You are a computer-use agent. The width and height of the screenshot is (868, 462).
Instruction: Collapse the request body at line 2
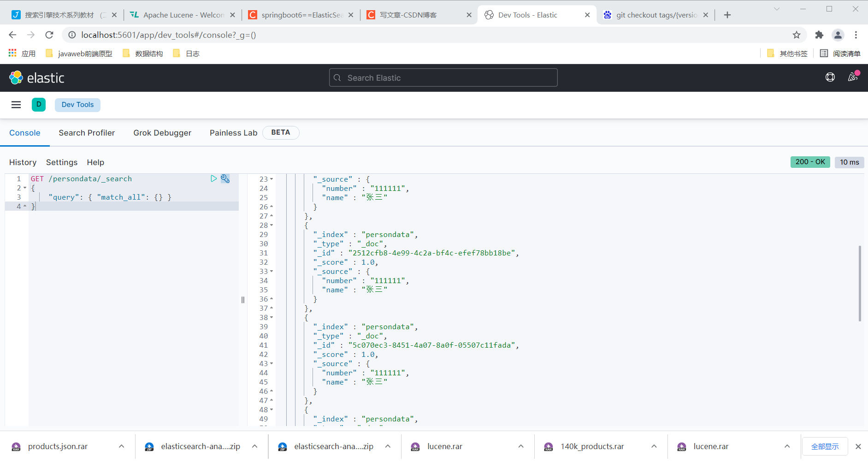[24, 188]
